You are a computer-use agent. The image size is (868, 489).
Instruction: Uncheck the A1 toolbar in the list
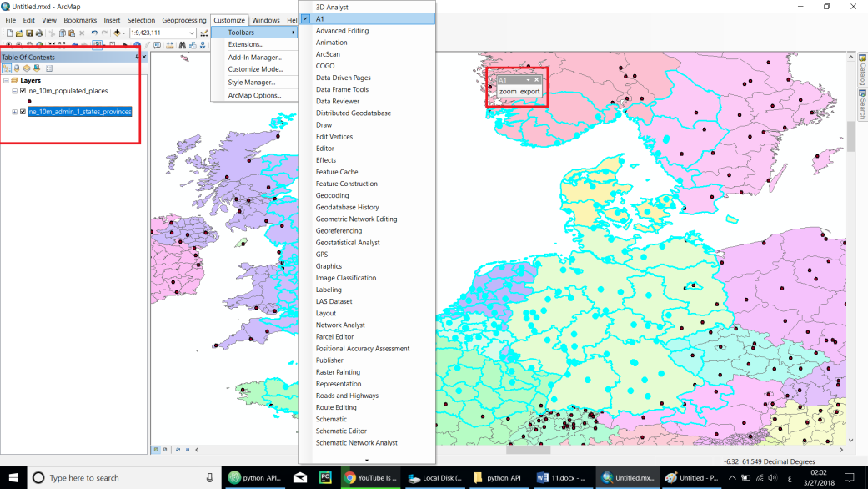click(320, 18)
